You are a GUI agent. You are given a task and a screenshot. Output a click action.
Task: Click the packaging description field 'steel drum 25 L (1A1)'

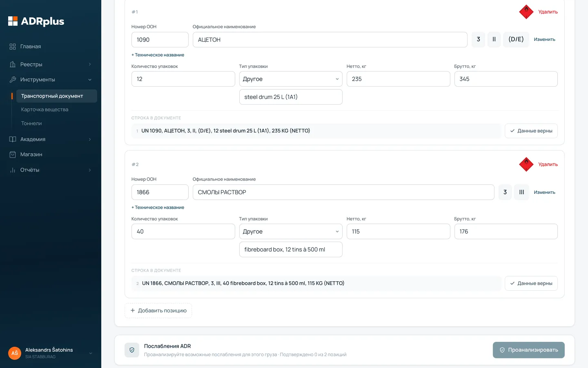point(291,97)
